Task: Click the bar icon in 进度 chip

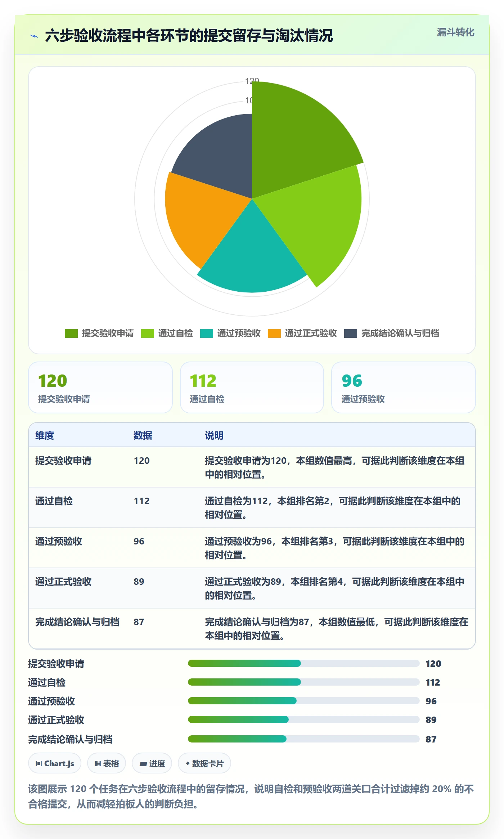Action: click(x=143, y=764)
